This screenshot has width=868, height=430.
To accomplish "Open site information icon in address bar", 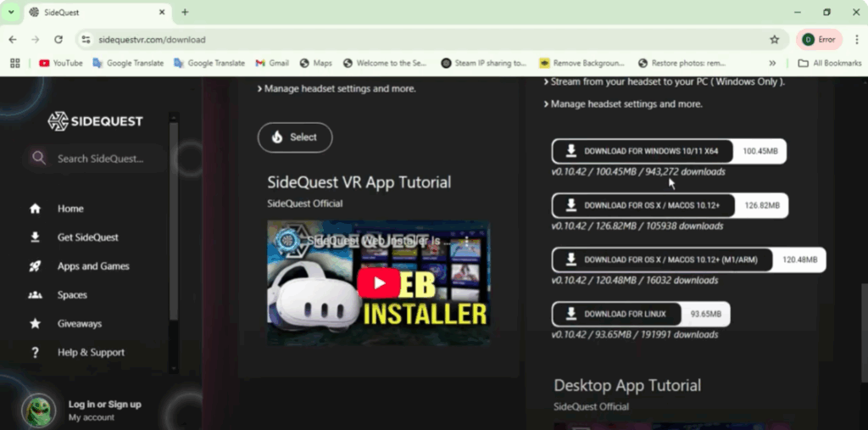I will 86,39.
